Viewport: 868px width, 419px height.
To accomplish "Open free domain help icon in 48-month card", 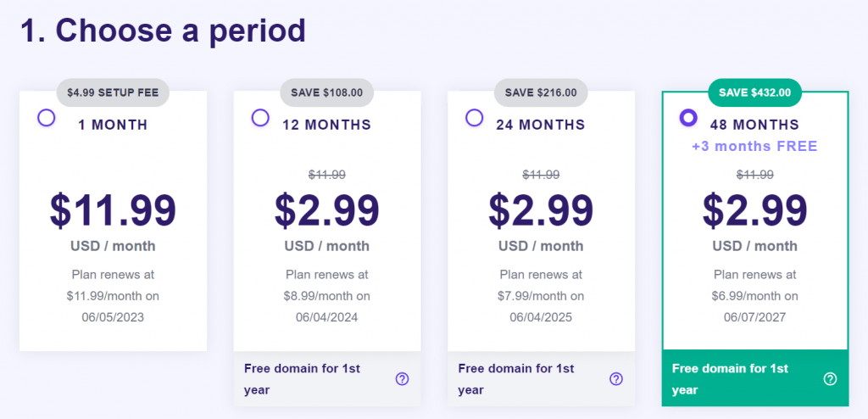I will (830, 379).
